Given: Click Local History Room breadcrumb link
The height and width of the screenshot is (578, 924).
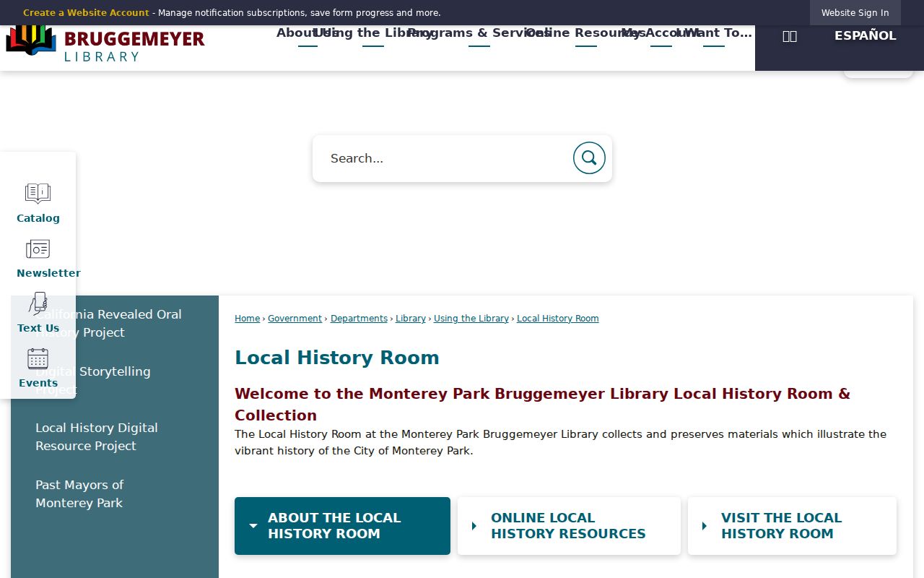Looking at the screenshot, I should [x=558, y=319].
